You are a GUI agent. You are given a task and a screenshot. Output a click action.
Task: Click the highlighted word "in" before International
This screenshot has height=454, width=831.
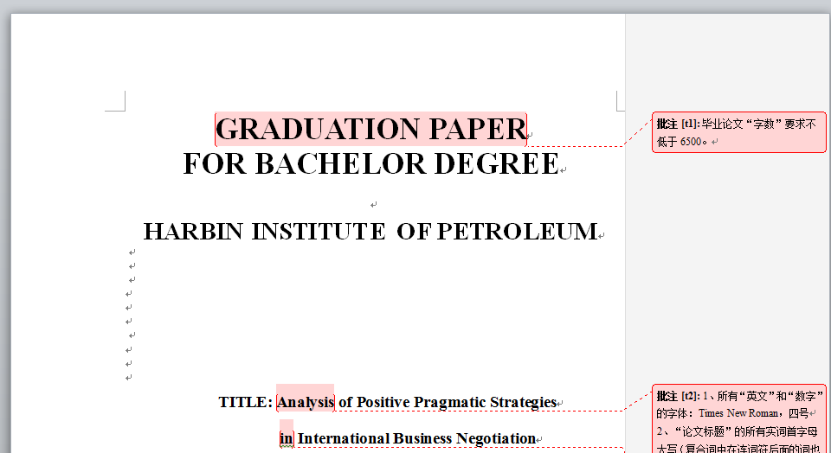coord(286,438)
